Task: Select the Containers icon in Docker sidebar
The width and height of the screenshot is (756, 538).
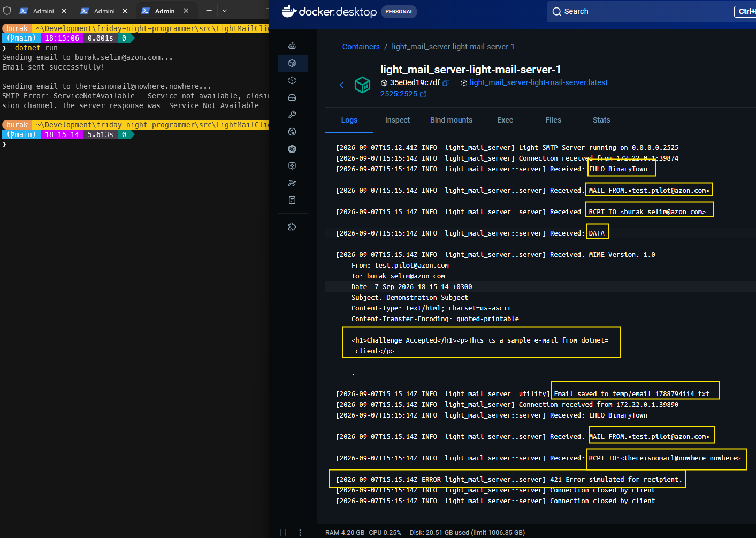Action: pyautogui.click(x=292, y=63)
